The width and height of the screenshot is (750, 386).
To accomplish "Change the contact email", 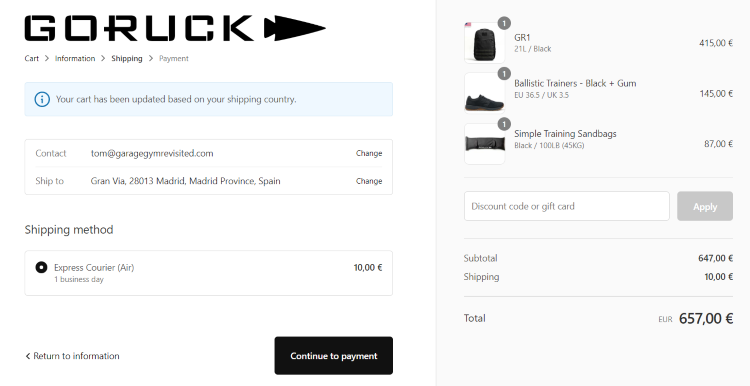I will [x=369, y=154].
